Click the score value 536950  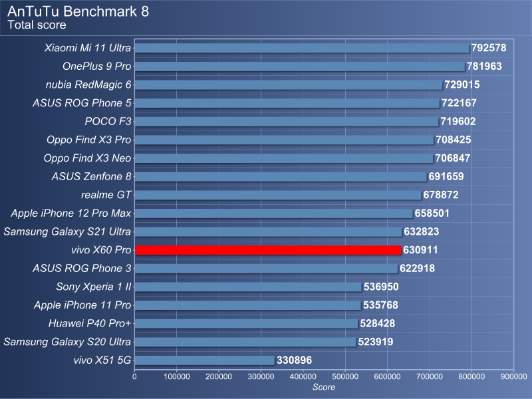coord(381,287)
